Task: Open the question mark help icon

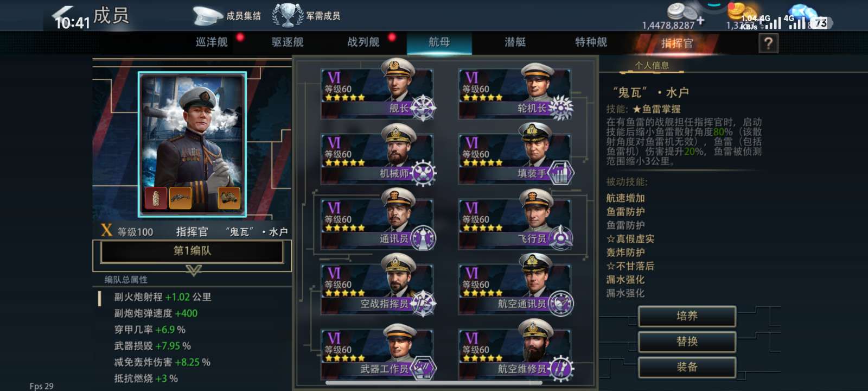Action: (x=768, y=43)
